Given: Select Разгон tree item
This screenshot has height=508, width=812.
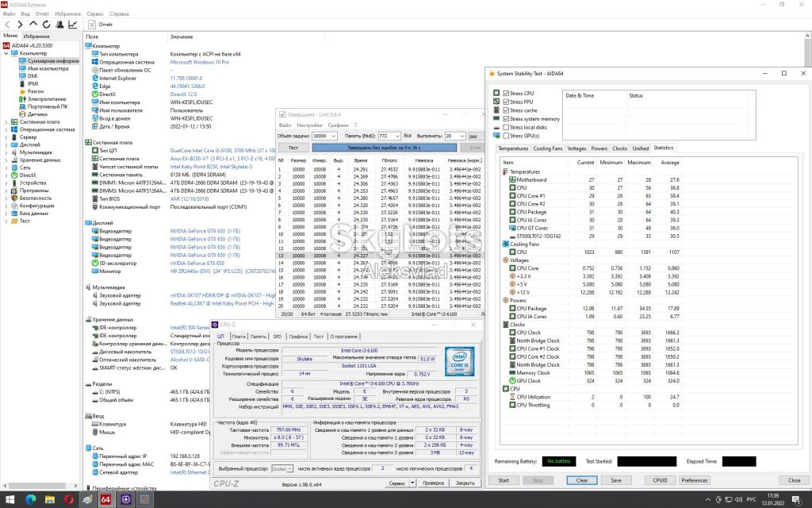Looking at the screenshot, I should pyautogui.click(x=35, y=91).
